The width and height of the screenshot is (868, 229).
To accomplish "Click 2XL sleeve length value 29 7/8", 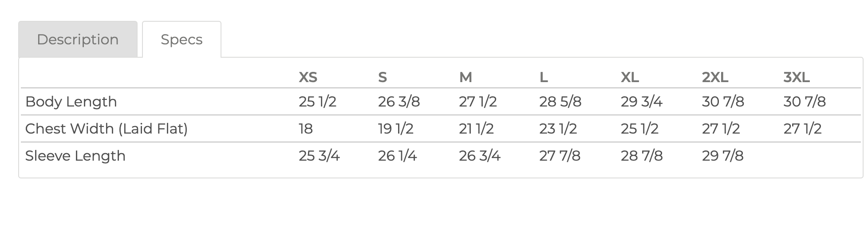I will (x=722, y=156).
